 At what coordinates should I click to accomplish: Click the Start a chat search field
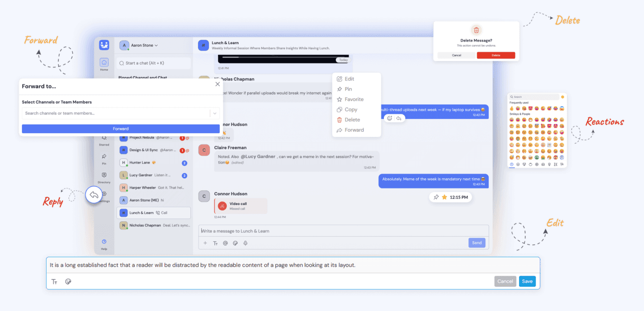click(x=154, y=63)
